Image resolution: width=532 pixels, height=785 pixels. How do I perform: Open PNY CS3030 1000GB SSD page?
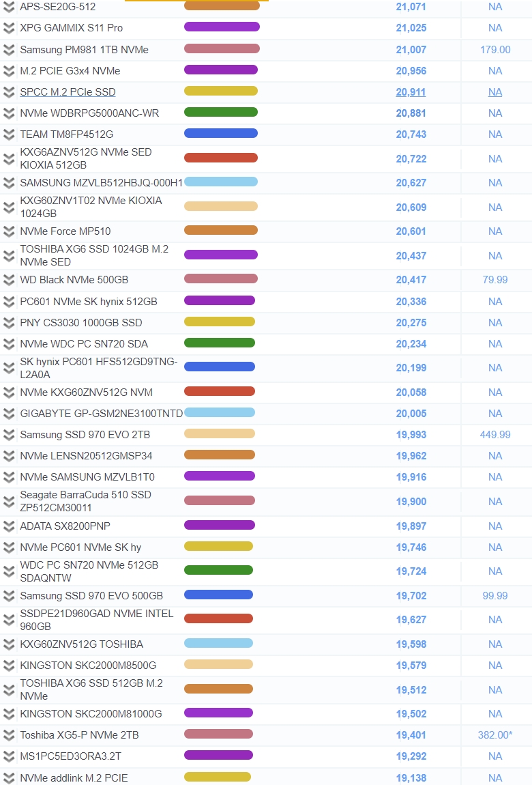click(81, 323)
